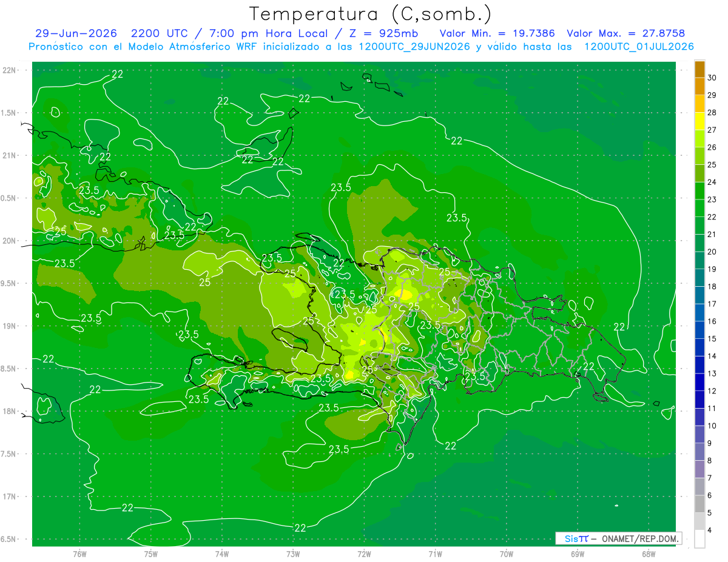Image resolution: width=728 pixels, height=562 pixels.
Task: Click color scale label 4
Action: (710, 530)
